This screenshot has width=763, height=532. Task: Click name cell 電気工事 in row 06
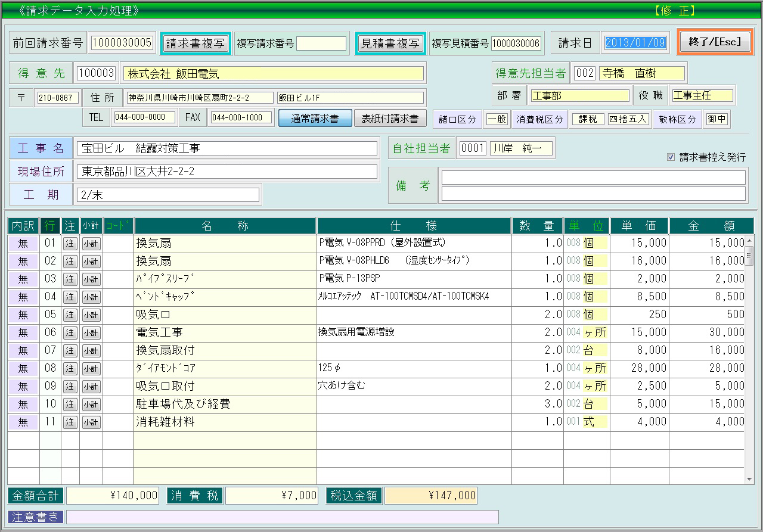225,332
